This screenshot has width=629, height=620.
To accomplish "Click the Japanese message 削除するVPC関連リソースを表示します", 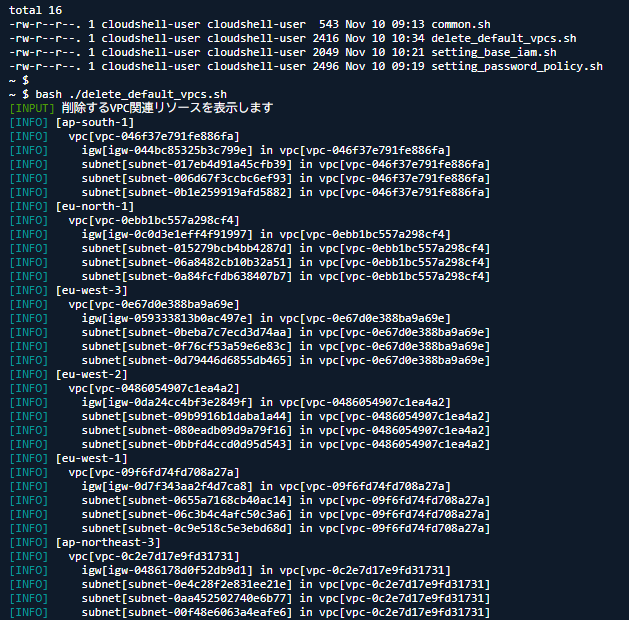I will (x=166, y=108).
